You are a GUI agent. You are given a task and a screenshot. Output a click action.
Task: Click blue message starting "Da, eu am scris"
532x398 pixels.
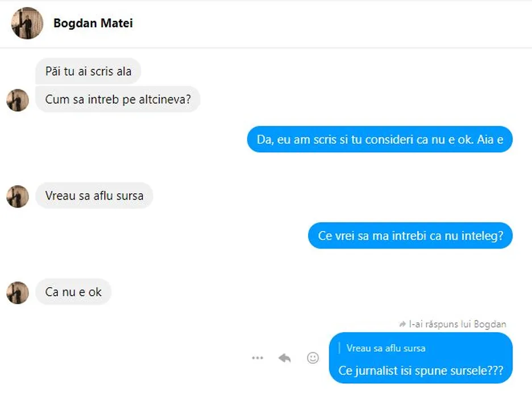pyautogui.click(x=380, y=139)
